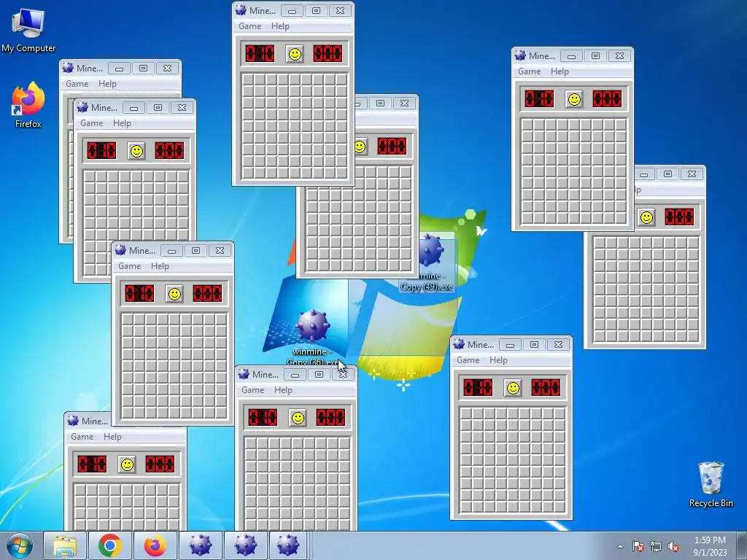Open Help menu in window beside Recycle Bin

point(498,360)
